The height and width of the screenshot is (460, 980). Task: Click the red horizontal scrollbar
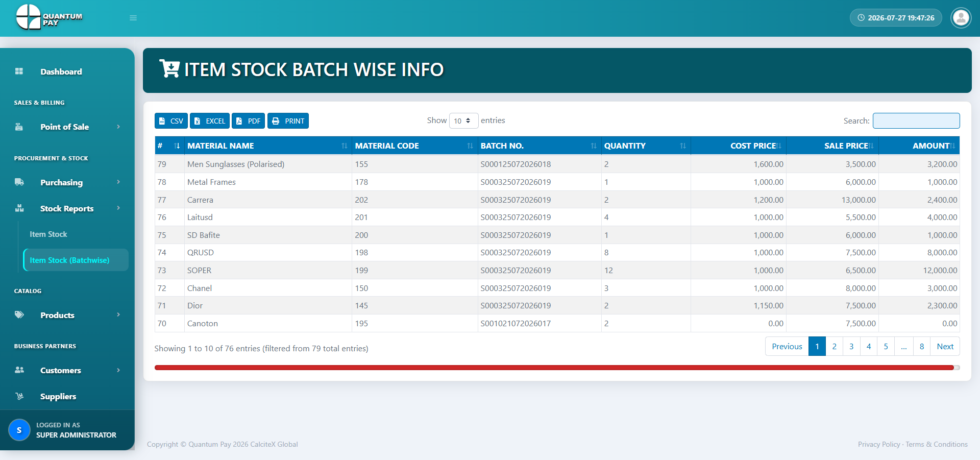click(554, 368)
